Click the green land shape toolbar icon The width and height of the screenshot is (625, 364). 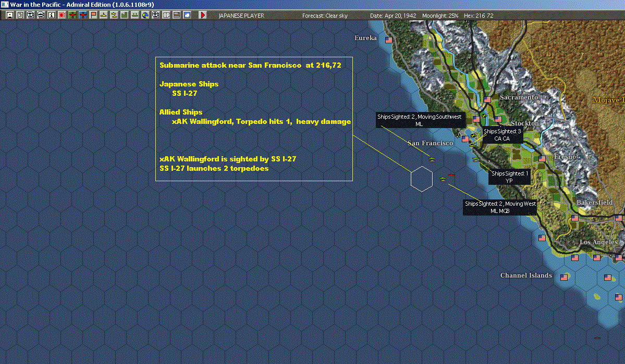pyautogui.click(x=125, y=15)
